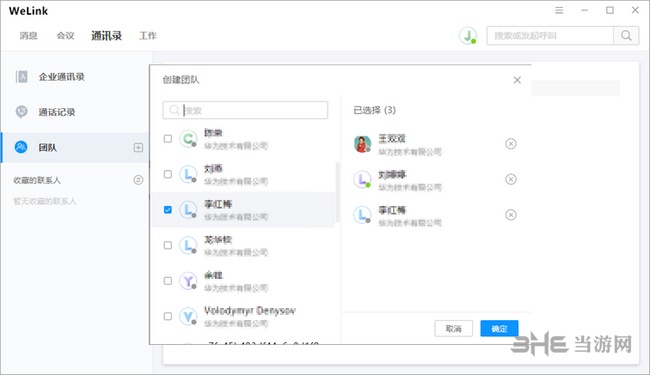Click the 暂无收藏的联系人 text
650x375 pixels.
[x=45, y=201]
